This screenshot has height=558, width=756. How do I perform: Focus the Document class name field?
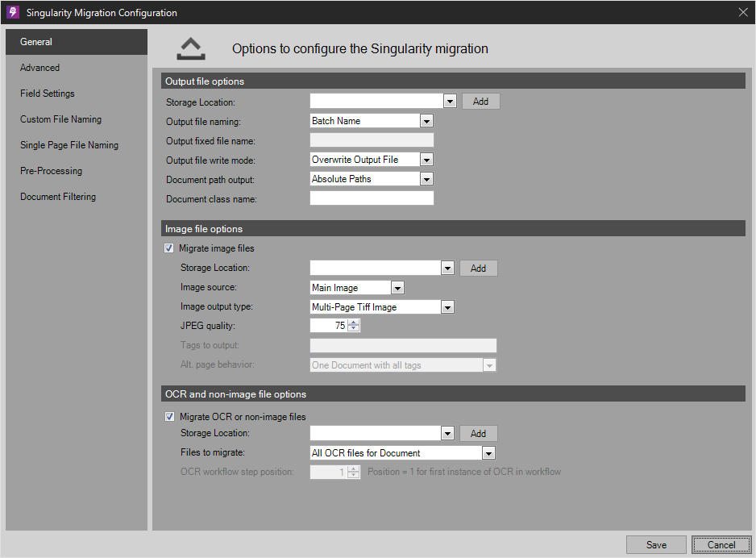(x=372, y=198)
